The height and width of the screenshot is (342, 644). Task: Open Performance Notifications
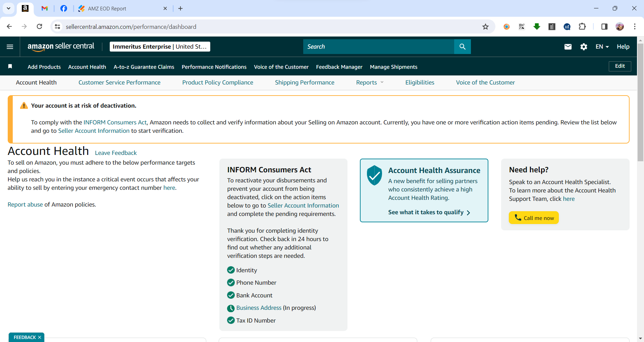point(214,67)
